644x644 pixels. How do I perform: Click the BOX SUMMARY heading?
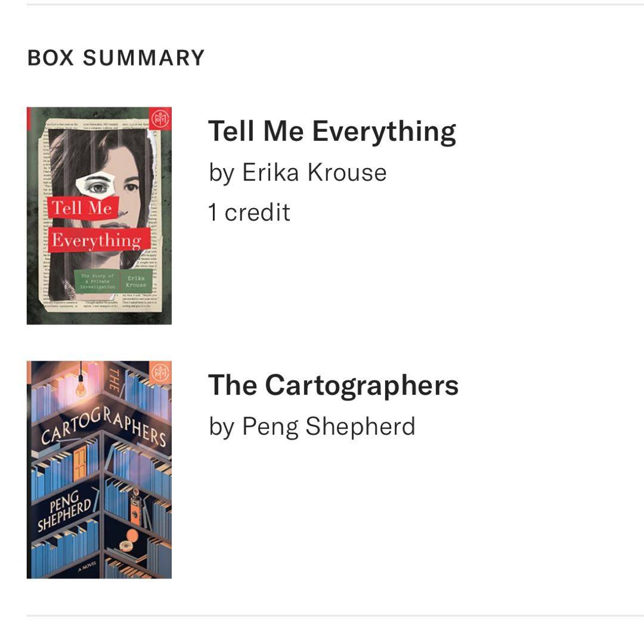[116, 58]
